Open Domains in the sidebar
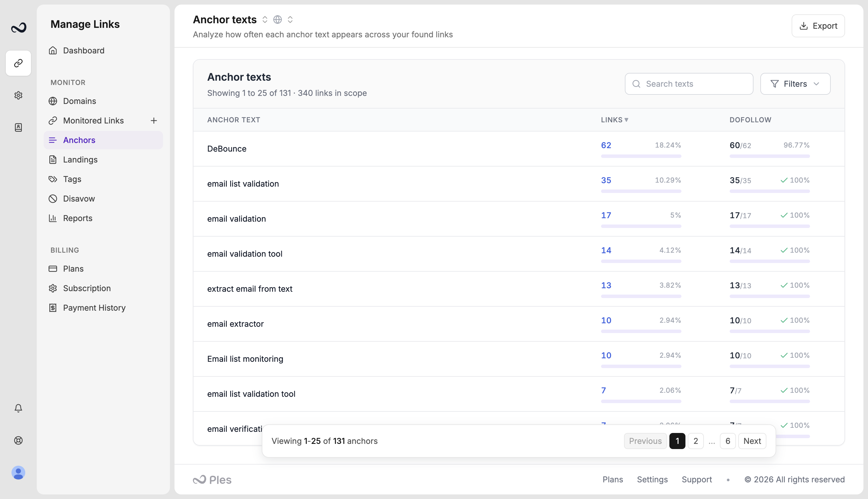The width and height of the screenshot is (868, 499). (103, 101)
